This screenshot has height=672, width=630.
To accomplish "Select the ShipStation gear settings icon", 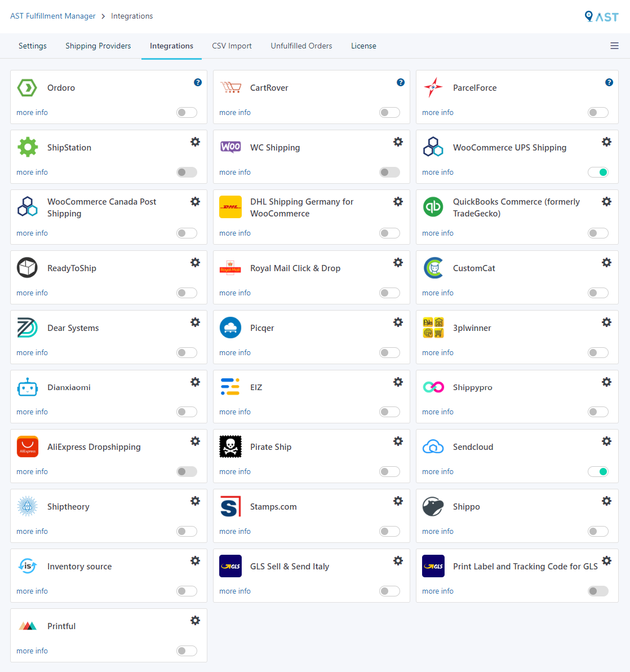I will (195, 142).
